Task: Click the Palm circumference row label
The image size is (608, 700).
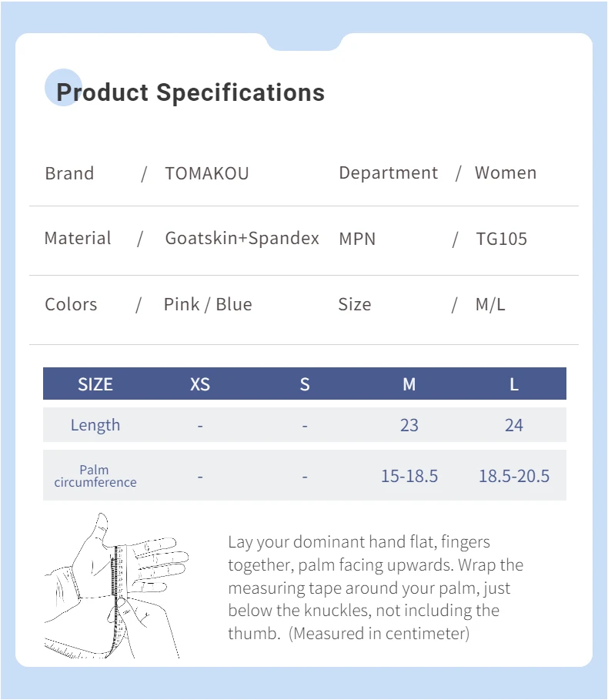Action: (95, 476)
